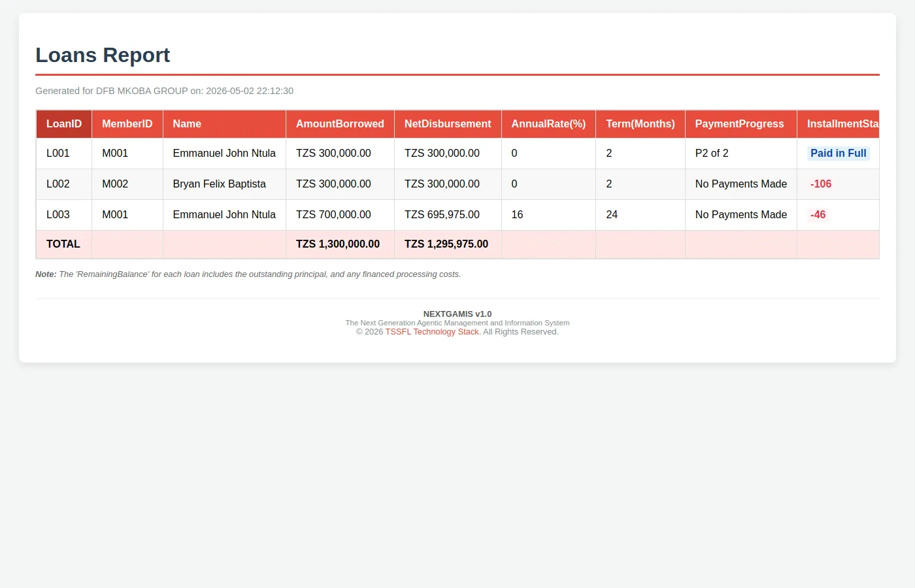This screenshot has width=915, height=588.
Task: Select loan ID L002 cell
Action: [x=64, y=184]
